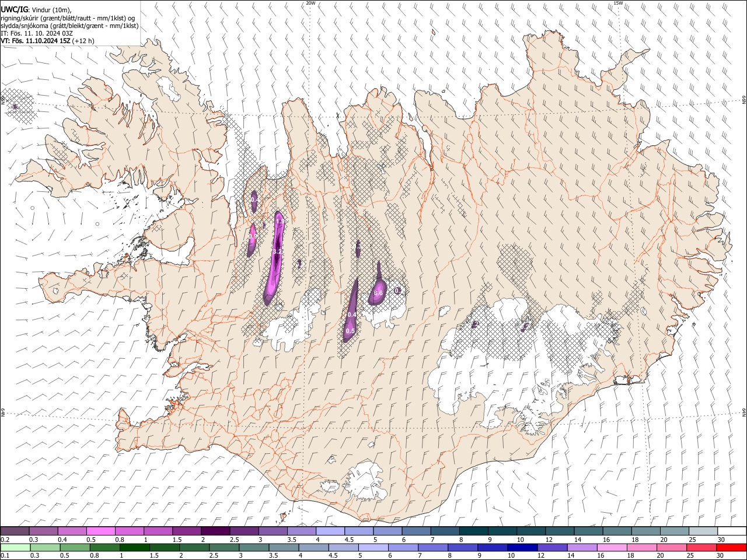Click the 1.9 snowfall value on the map
Image resolution: width=747 pixels, height=560 pixels.
point(280,221)
